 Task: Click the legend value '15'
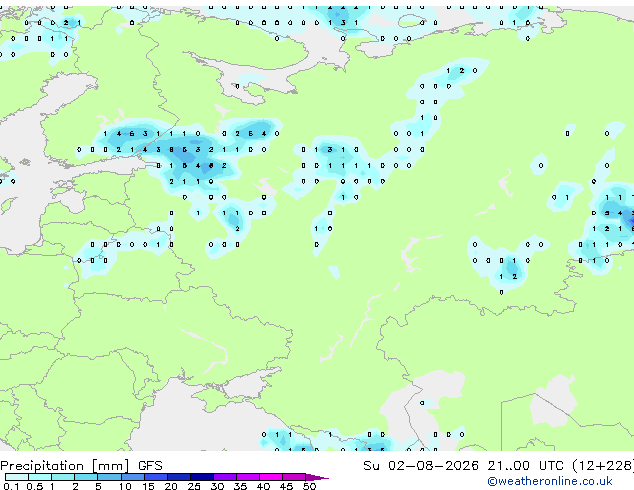point(148,486)
